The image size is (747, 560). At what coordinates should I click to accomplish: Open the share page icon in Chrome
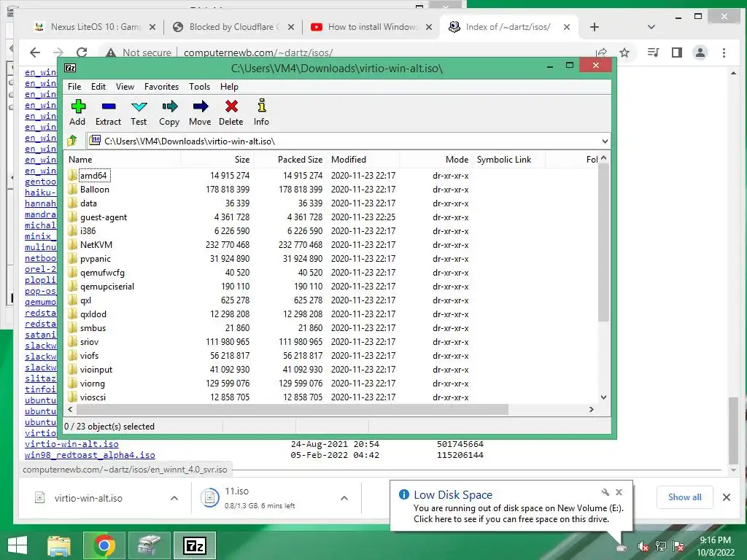(x=601, y=52)
